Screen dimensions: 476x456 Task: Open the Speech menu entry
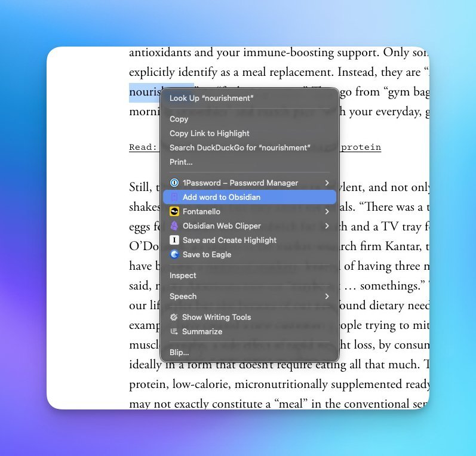[249, 296]
